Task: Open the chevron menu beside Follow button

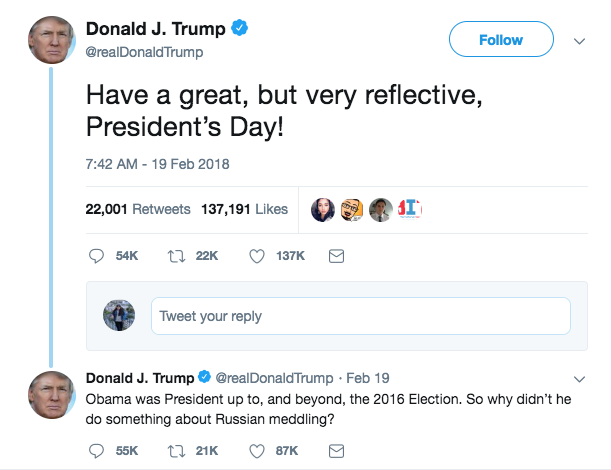Action: click(579, 41)
